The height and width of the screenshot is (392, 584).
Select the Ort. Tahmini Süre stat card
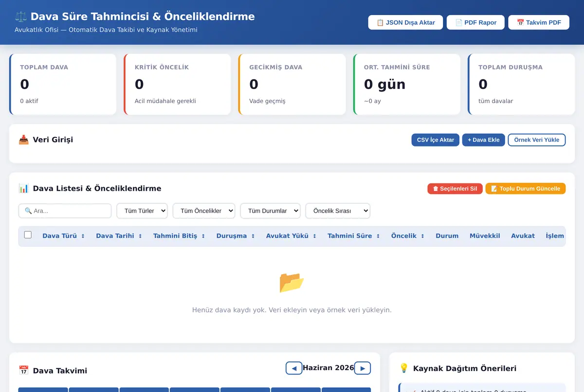407,84
